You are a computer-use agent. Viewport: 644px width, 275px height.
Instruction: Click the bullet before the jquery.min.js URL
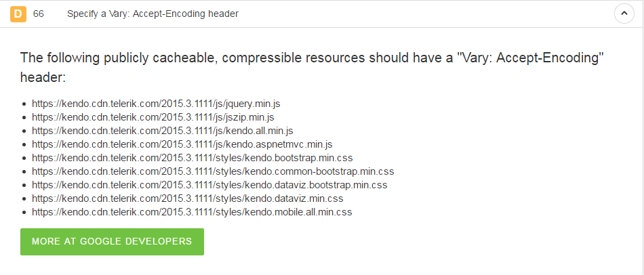pos(24,104)
